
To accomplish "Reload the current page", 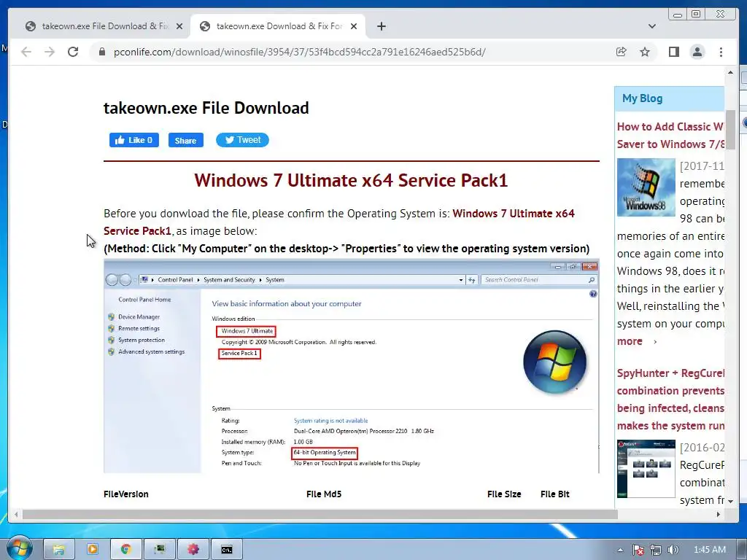I will (73, 52).
